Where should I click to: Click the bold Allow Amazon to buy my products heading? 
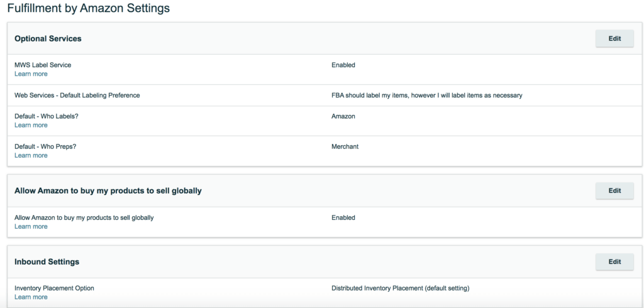coord(108,190)
